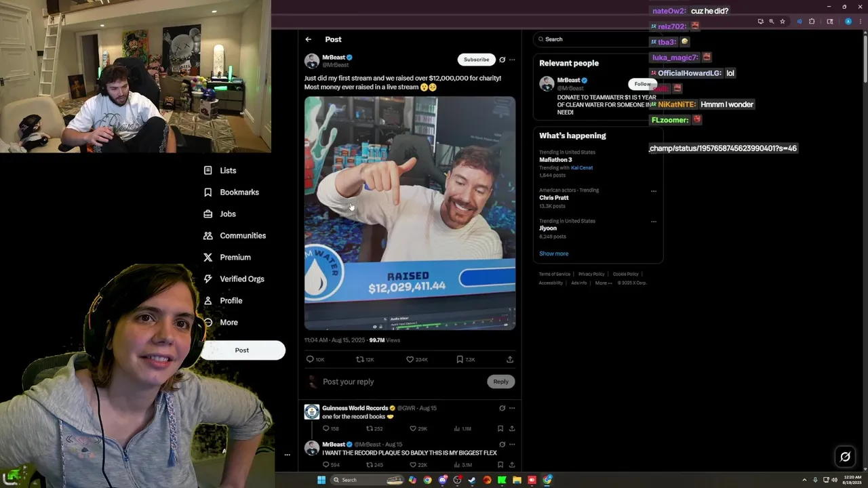The image size is (868, 488).
Task: Open Profile in the sidebar
Action: (x=223, y=301)
